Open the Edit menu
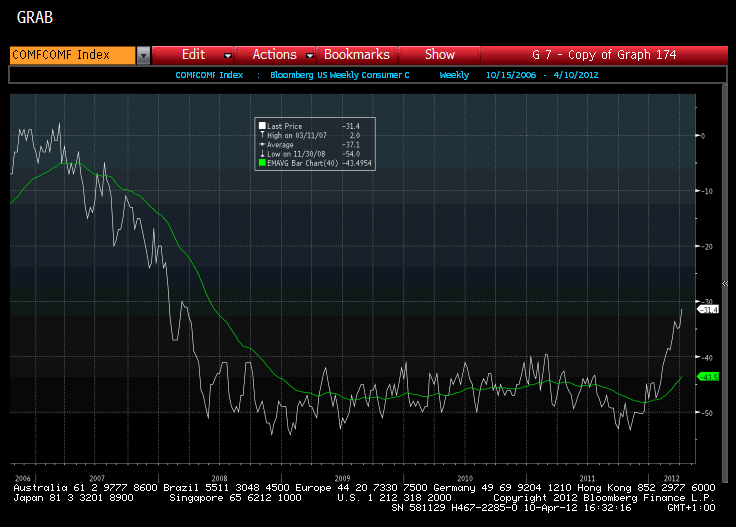 point(193,55)
